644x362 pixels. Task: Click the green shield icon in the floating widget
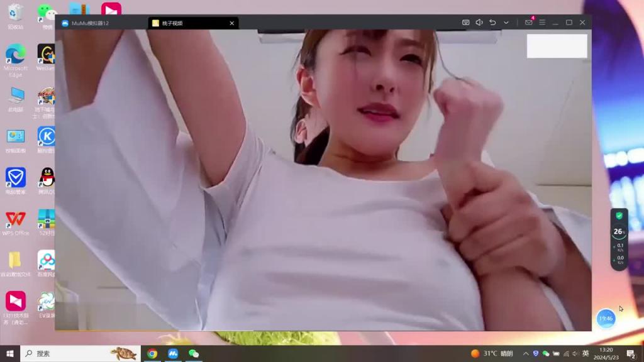tap(619, 216)
